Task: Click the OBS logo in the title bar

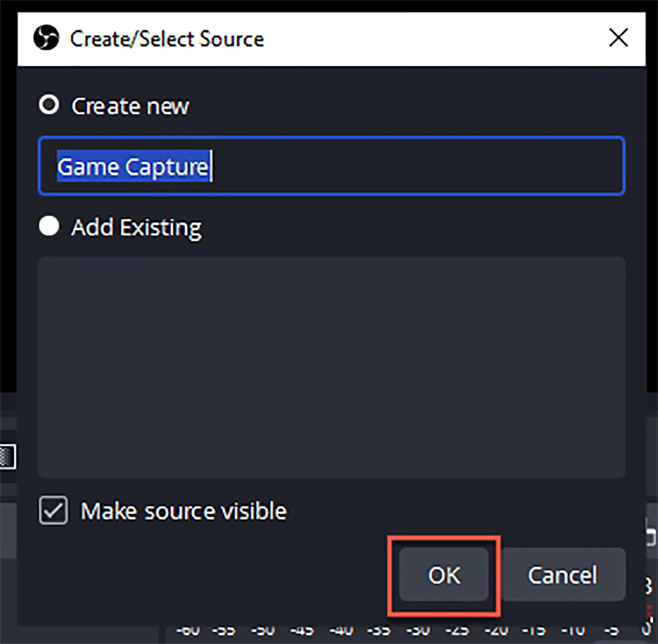Action: 46,38
